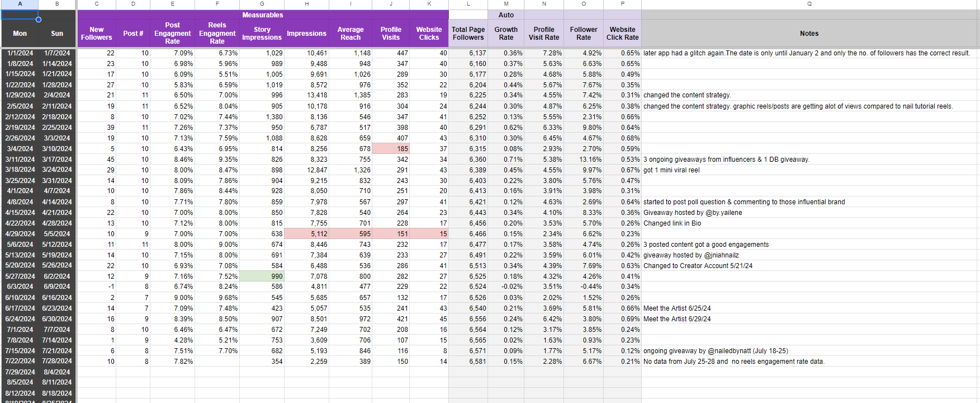Select the column A header

click(20, 4)
